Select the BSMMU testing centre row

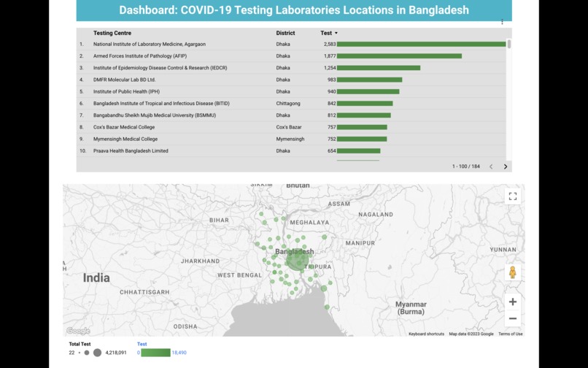291,115
